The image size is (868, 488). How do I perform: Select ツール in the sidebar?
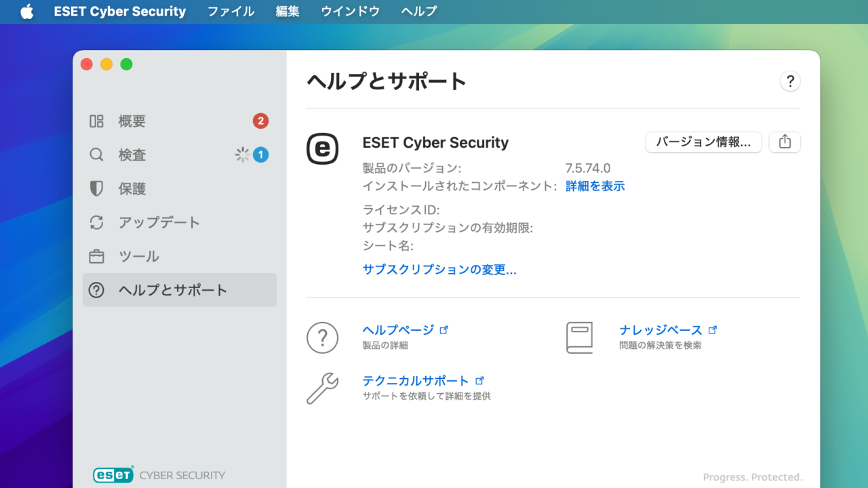tap(180, 256)
